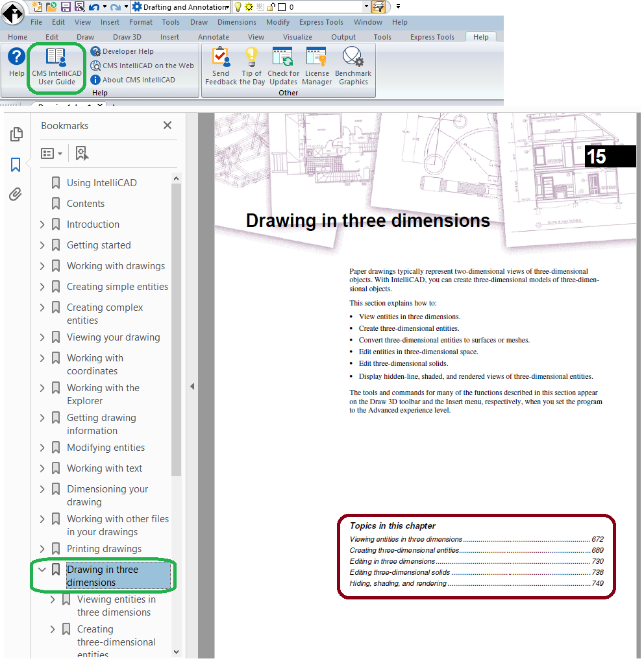Close the Bookmarks panel
Screen dimensions: 644x663
pos(167,126)
